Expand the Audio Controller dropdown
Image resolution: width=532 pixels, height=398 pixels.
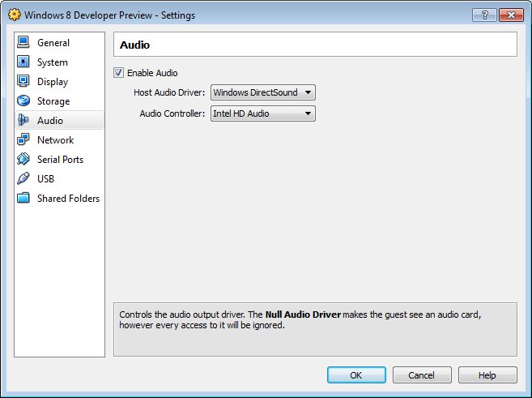tap(262, 113)
